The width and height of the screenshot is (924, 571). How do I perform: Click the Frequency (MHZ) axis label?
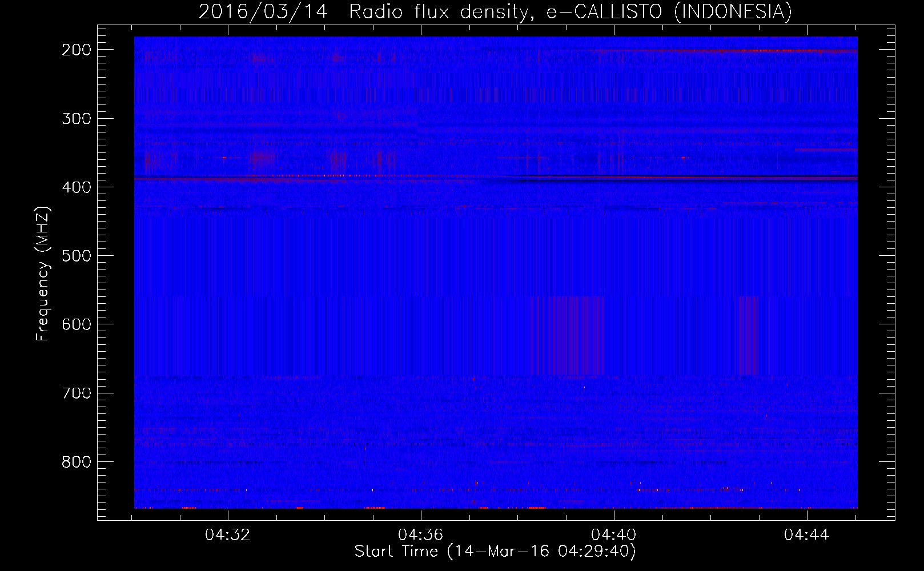pos(43,274)
